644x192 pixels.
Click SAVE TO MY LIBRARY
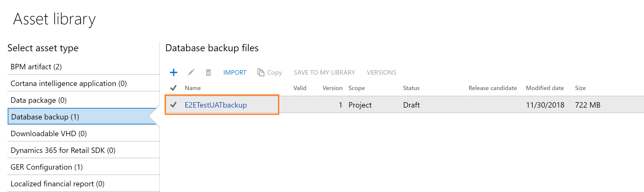pyautogui.click(x=324, y=72)
